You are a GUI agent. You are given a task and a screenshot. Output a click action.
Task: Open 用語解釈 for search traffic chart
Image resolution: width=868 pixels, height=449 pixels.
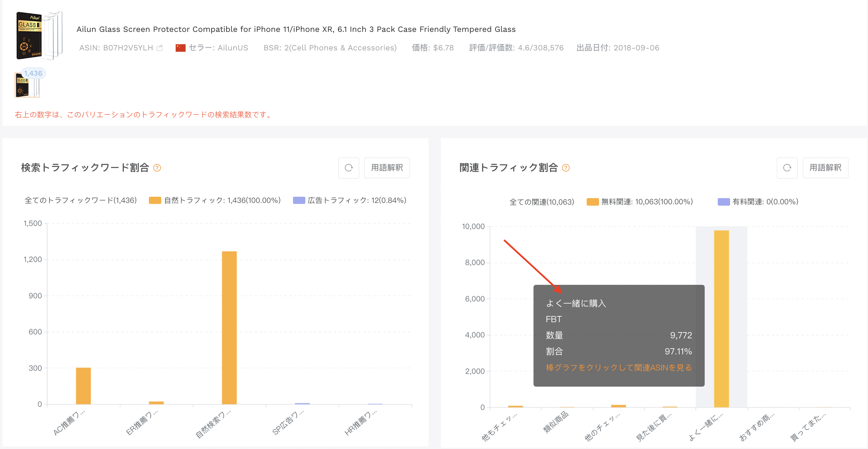click(387, 168)
